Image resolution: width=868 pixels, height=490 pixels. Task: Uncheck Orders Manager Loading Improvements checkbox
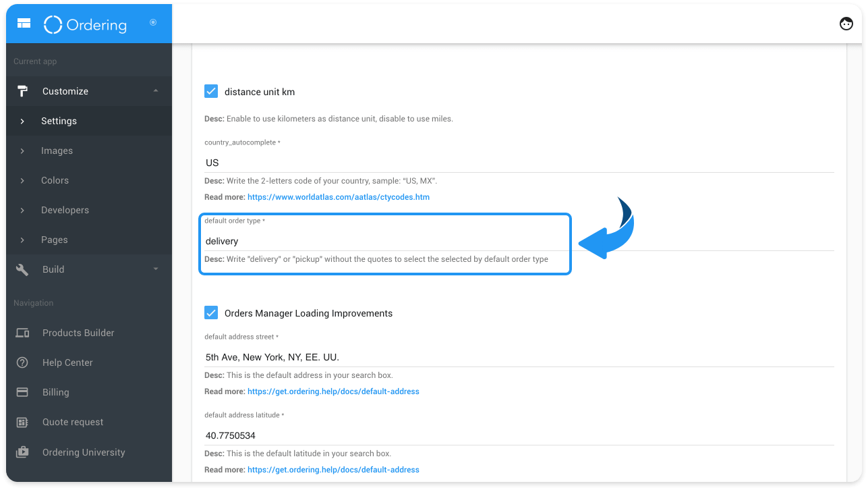point(211,312)
